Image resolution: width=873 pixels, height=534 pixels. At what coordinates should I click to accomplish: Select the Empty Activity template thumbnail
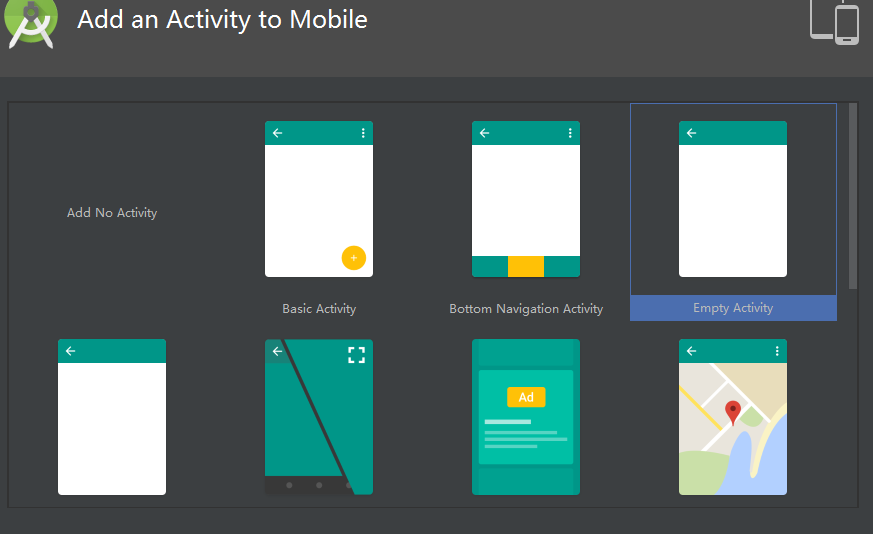[733, 199]
